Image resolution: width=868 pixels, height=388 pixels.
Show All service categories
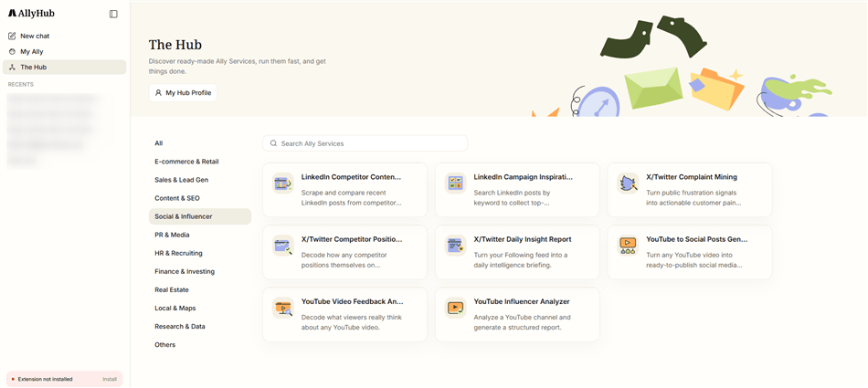200,143
